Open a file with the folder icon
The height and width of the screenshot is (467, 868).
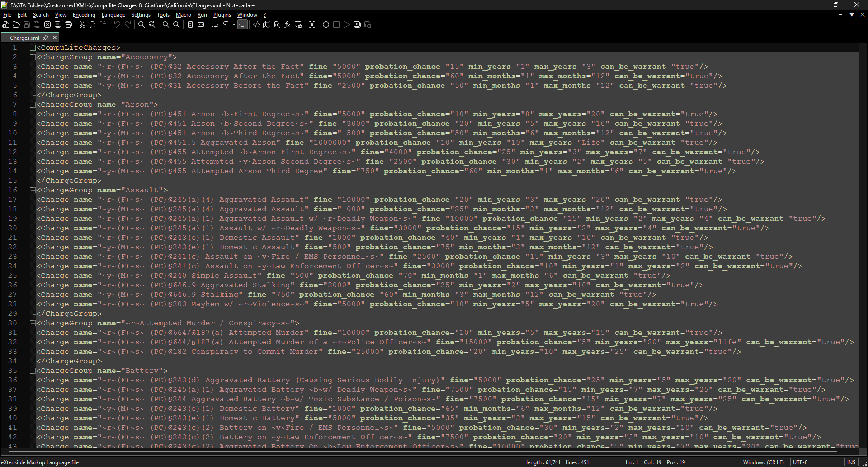tap(16, 25)
